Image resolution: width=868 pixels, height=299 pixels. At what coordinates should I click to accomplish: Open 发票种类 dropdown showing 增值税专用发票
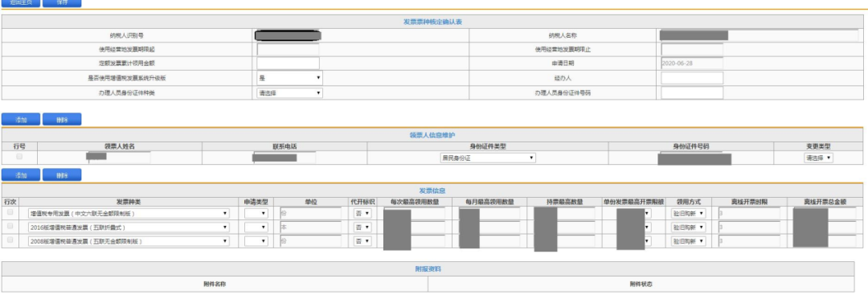[129, 213]
